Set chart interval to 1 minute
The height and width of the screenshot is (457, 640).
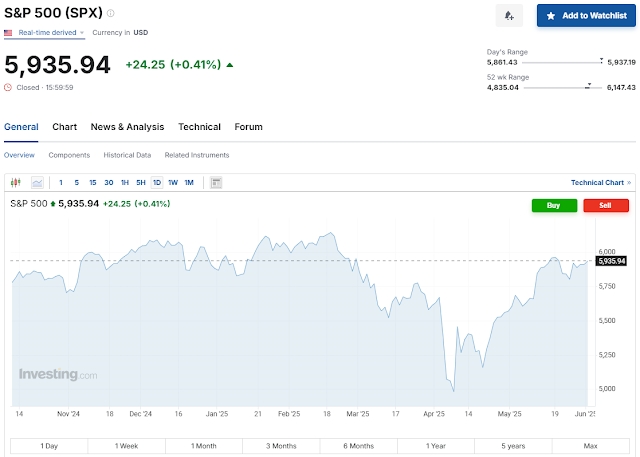coord(61,182)
